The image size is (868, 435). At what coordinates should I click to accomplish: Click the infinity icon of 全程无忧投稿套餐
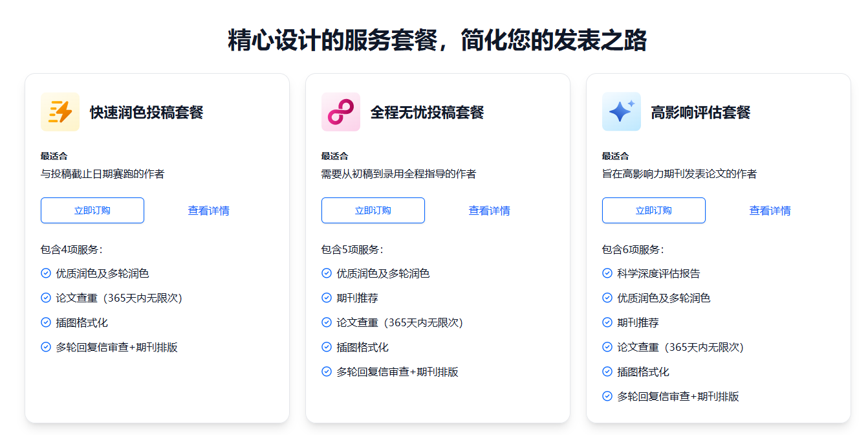(x=341, y=111)
